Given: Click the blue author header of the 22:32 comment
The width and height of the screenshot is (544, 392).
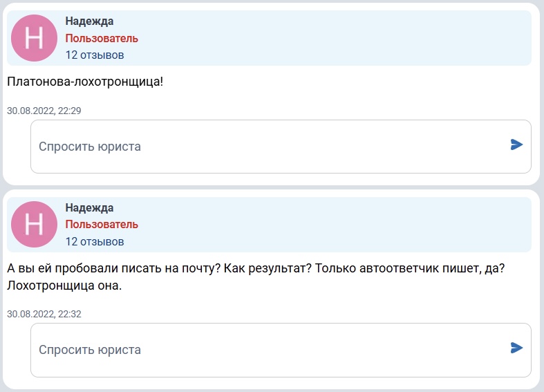Looking at the screenshot, I should tap(269, 225).
